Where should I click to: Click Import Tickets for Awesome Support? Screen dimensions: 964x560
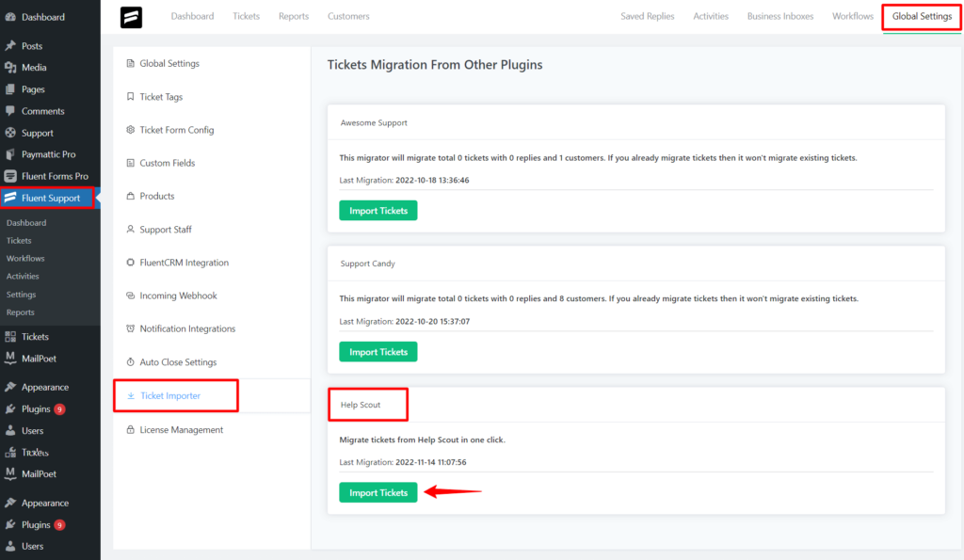pyautogui.click(x=378, y=210)
